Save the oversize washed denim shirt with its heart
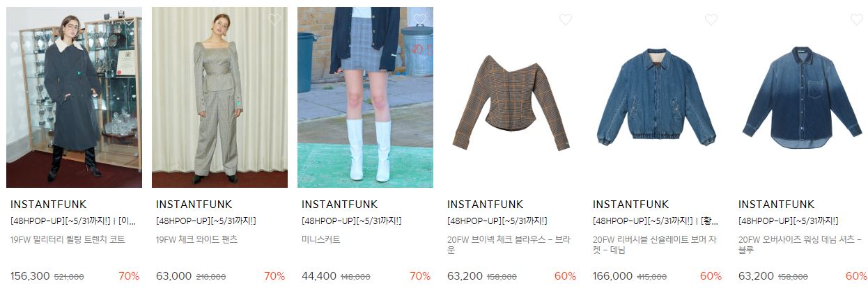This screenshot has height=288, width=868. tap(857, 19)
